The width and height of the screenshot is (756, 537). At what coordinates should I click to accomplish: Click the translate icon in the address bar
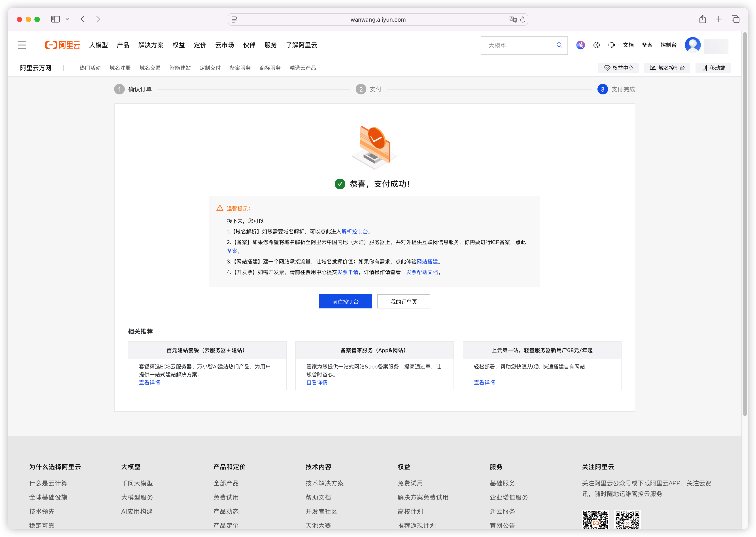pyautogui.click(x=512, y=19)
